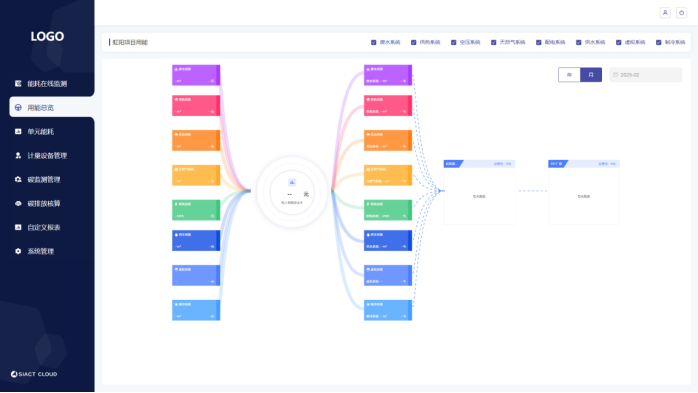Select the 月 (month) view button
Image resolution: width=698 pixels, height=393 pixels.
click(x=591, y=75)
